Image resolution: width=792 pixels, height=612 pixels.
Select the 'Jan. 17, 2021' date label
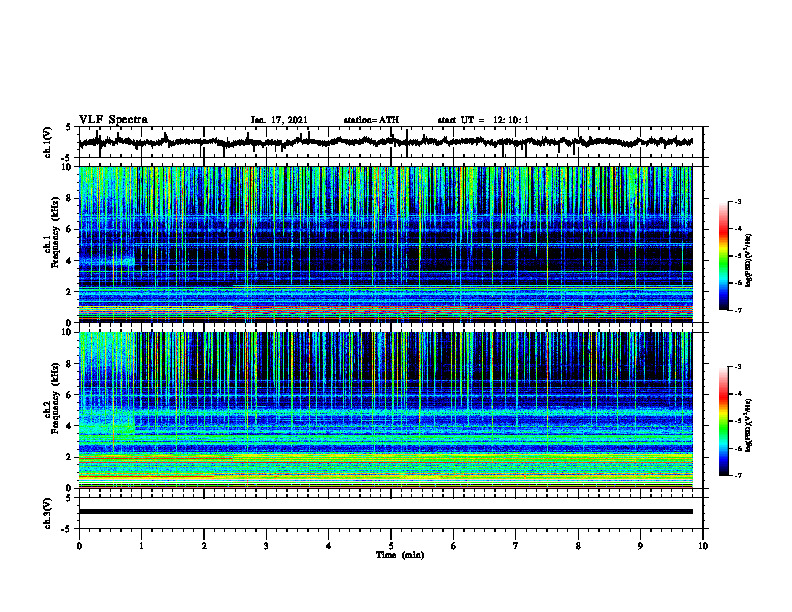pos(279,120)
